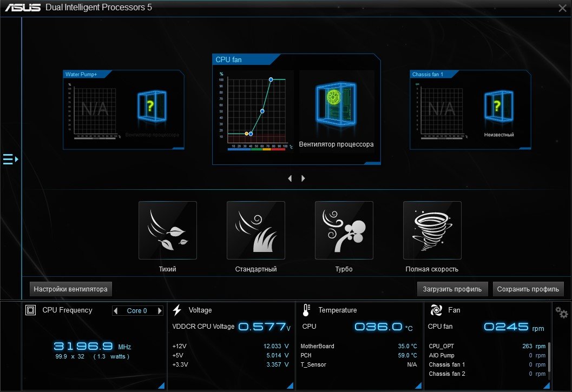The width and height of the screenshot is (572, 392).
Task: Open the side menu panel icon
Action: pos(11,160)
